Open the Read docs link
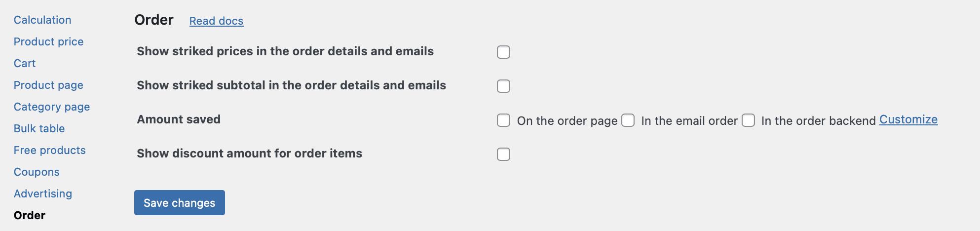 click(x=216, y=21)
